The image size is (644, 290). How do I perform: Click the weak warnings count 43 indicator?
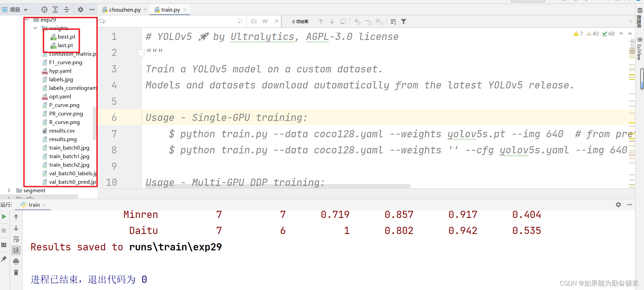[592, 33]
